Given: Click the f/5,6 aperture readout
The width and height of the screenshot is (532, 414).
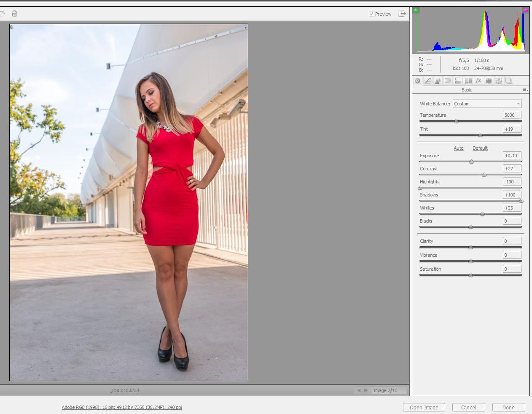Looking at the screenshot, I should 464,60.
